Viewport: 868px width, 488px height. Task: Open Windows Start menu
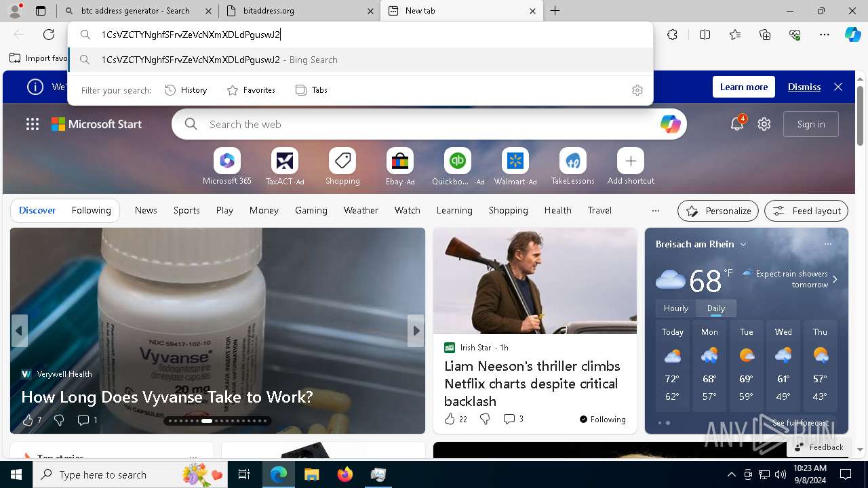tap(16, 474)
